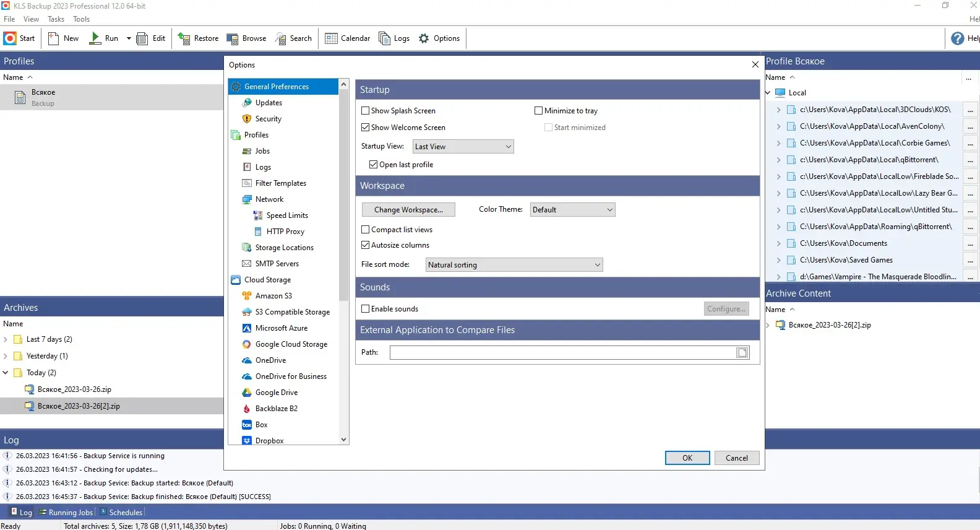This screenshot has height=530, width=980.
Task: Toggle Autosize columns checkbox
Action: (x=366, y=245)
